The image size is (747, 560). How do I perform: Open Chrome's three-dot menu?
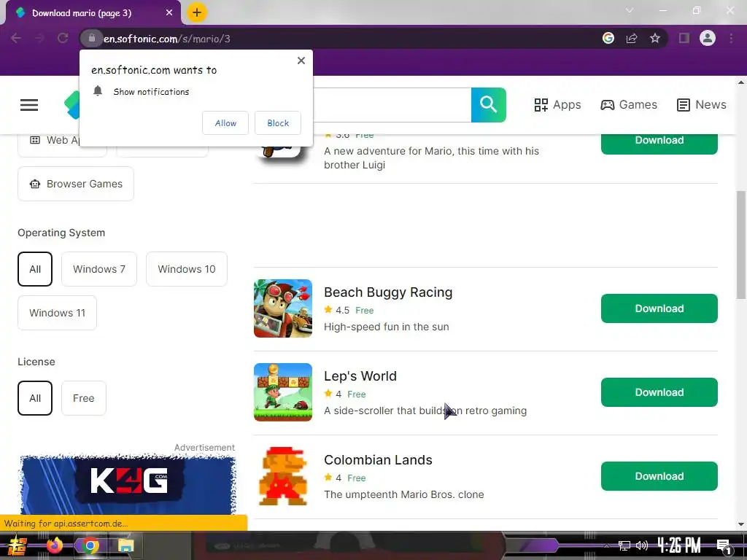[731, 38]
